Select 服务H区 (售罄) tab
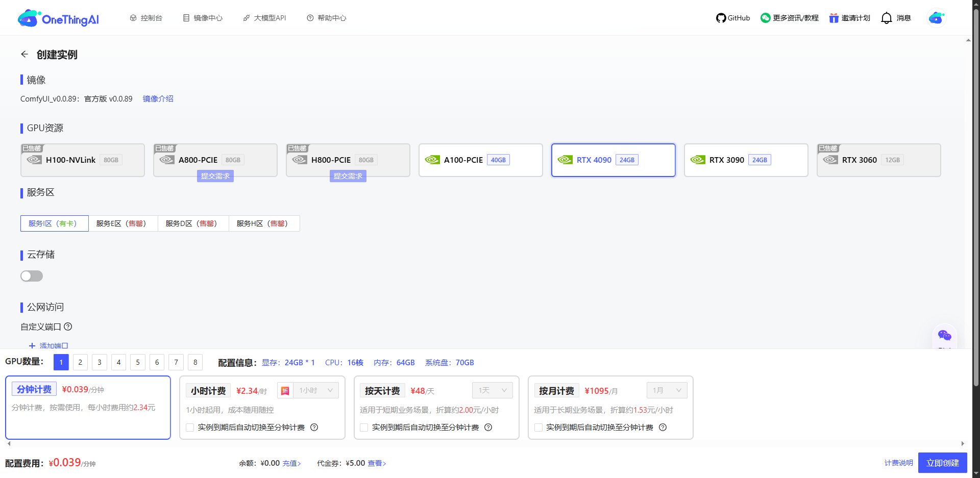The image size is (980, 478). pyautogui.click(x=264, y=223)
